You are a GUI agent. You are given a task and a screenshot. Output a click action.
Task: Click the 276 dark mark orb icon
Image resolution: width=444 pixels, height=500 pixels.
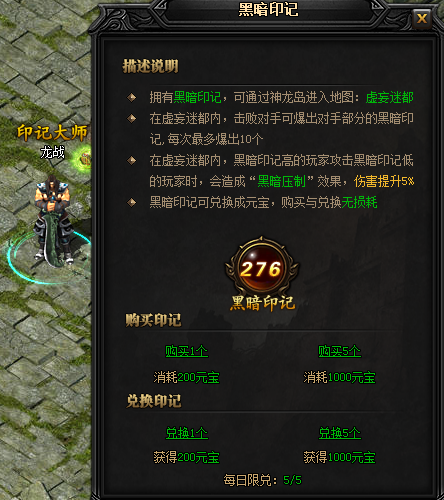261,268
